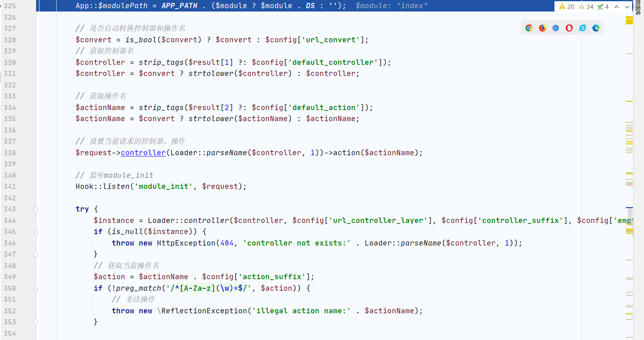Screen dimensions: 644x340
Task: Click line number 331 in the gutter
Action: [10, 74]
